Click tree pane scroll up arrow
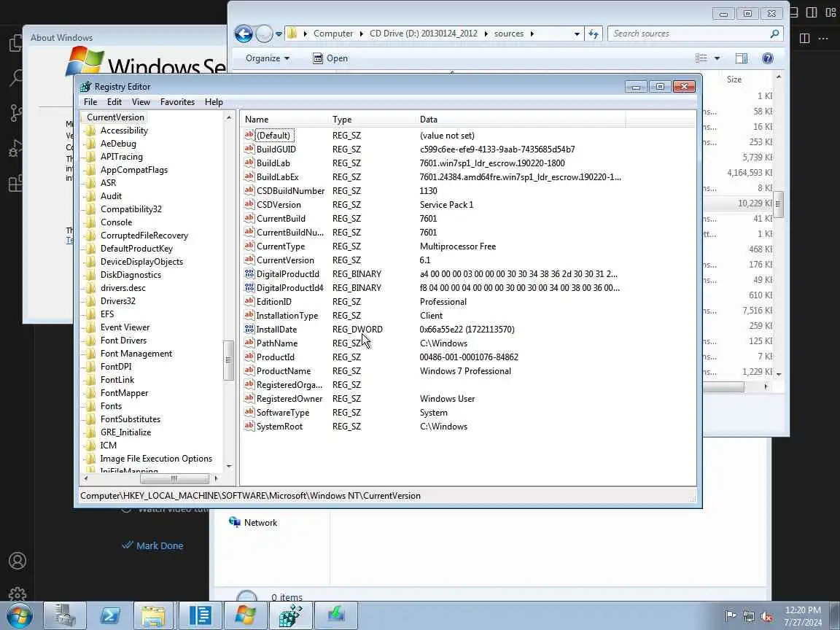This screenshot has width=840, height=630. tap(229, 117)
